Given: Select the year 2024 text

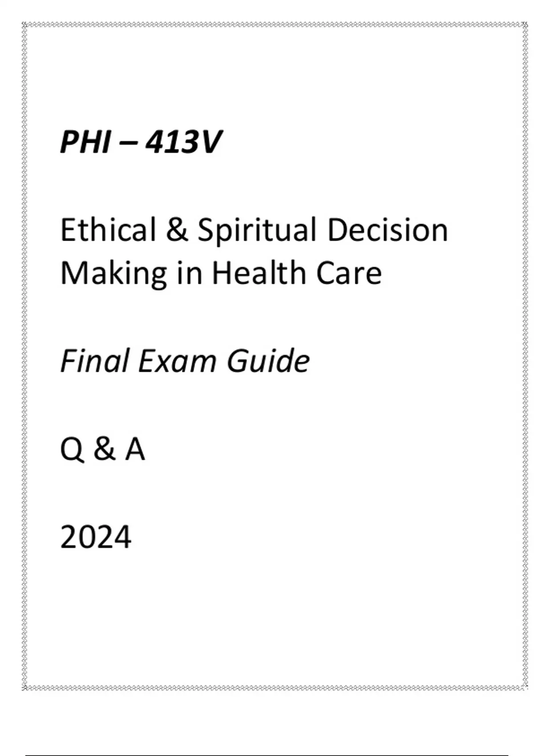Looking at the screenshot, I should point(96,537).
